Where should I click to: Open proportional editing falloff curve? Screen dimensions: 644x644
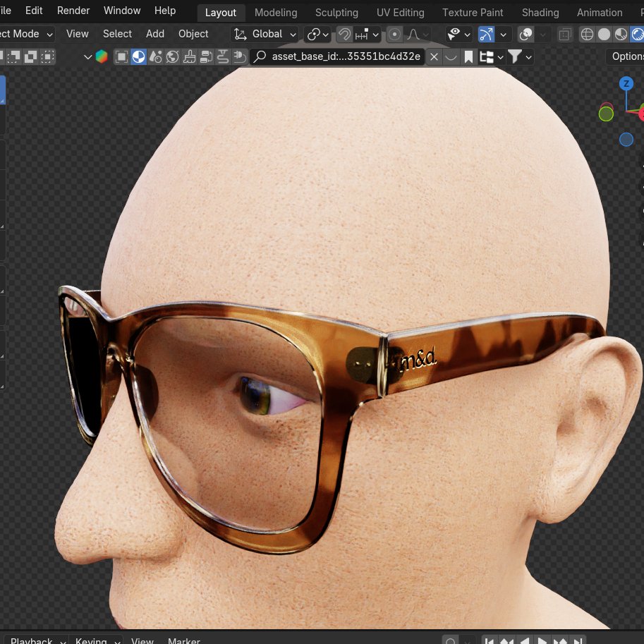tap(418, 35)
